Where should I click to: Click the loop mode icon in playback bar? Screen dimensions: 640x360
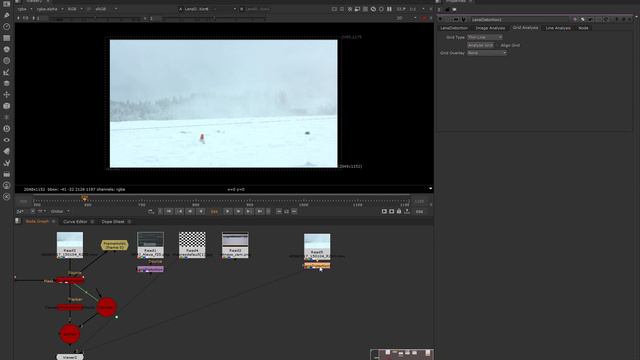[151, 211]
